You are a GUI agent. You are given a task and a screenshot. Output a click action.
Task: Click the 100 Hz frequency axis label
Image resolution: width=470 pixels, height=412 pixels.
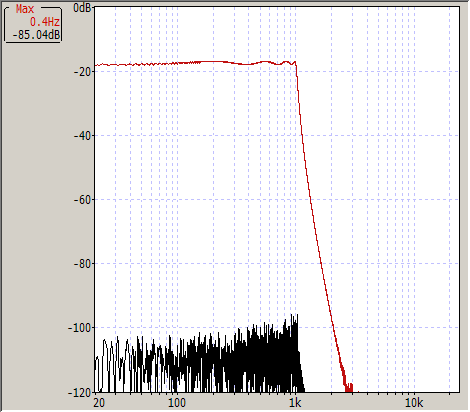pyautogui.click(x=176, y=403)
